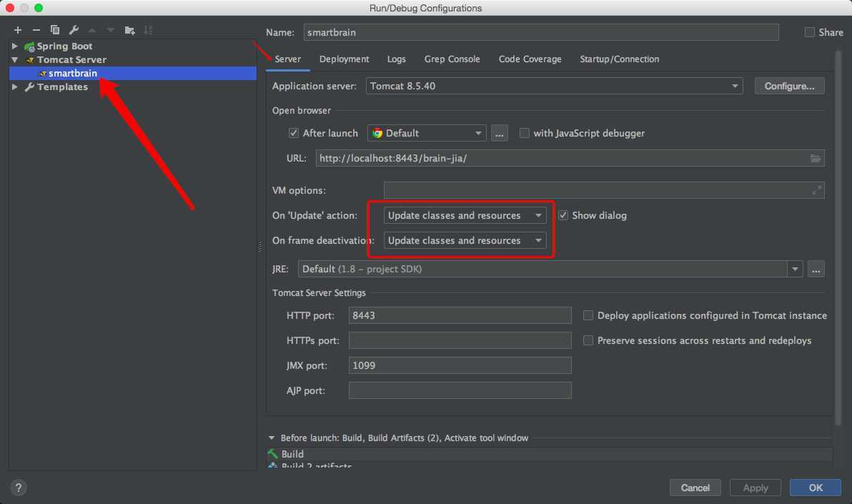The image size is (852, 504).
Task: Click the HTTPs port field
Action: coord(460,340)
